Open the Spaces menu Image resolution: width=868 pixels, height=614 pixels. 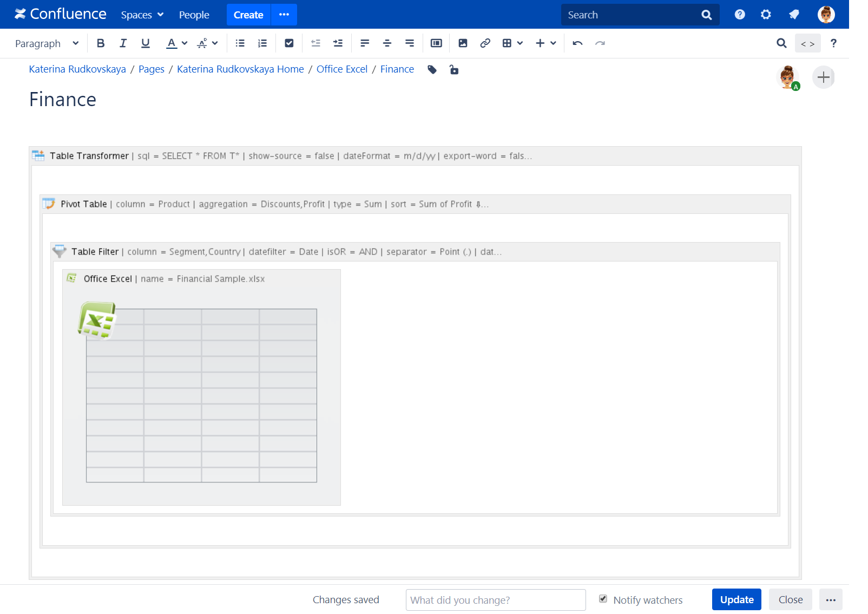[142, 15]
